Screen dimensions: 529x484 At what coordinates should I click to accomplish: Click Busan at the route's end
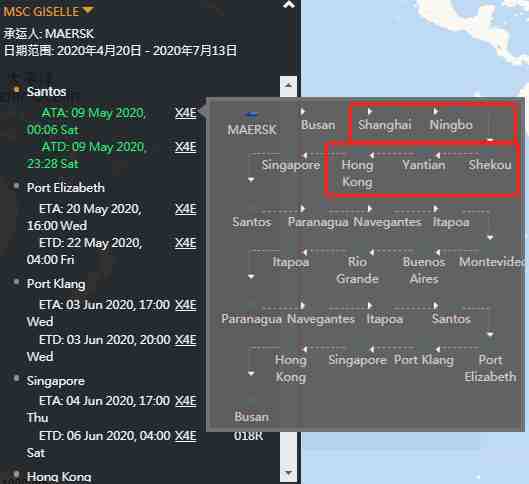point(251,417)
